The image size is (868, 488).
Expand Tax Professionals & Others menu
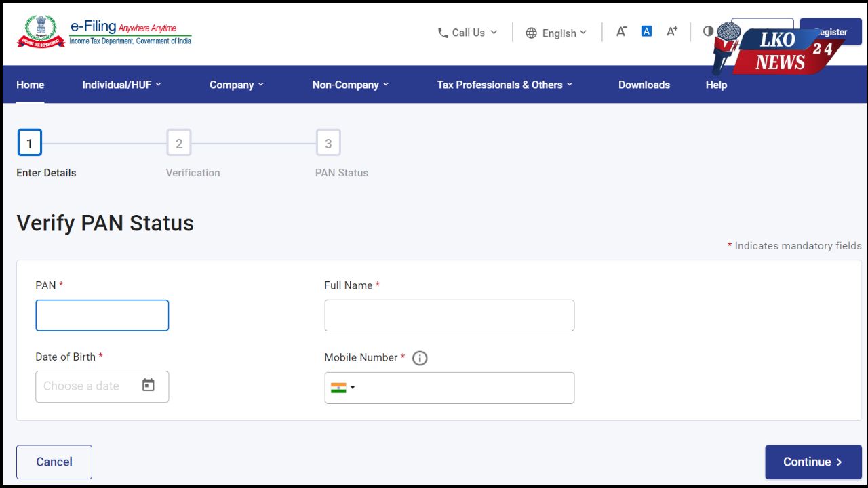click(x=505, y=85)
